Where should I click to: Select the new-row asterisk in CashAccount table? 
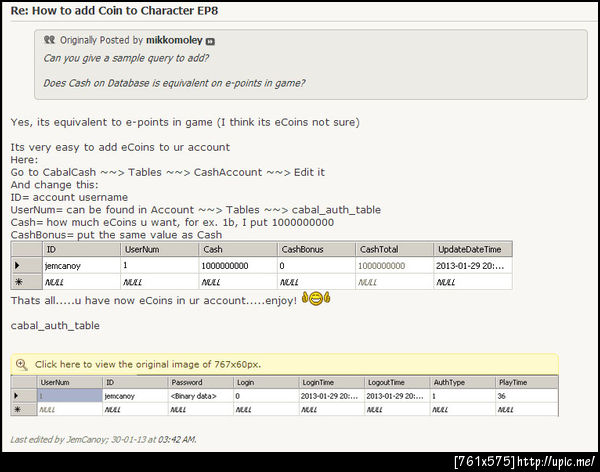(18, 282)
